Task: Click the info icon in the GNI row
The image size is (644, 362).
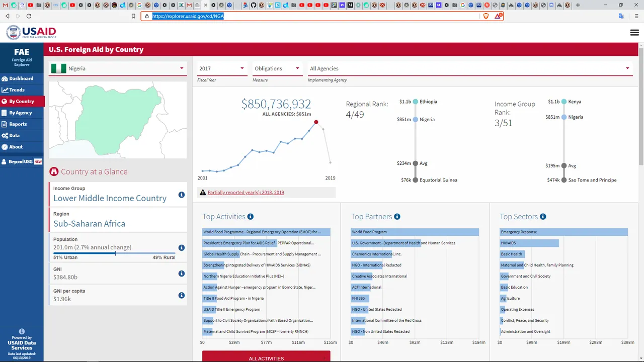Action: (x=182, y=274)
